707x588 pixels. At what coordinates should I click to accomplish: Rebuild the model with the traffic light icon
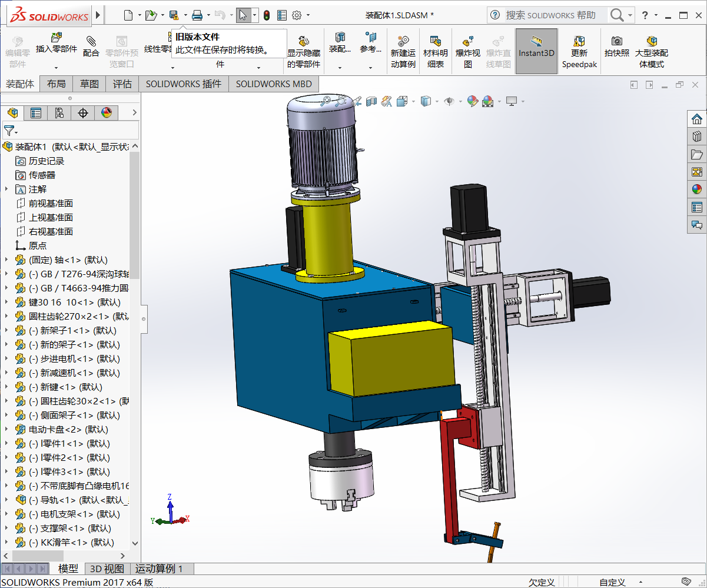click(267, 15)
